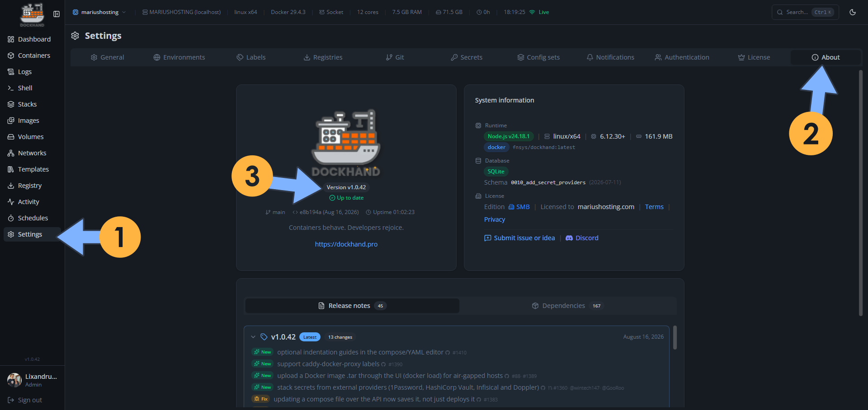Switch to the Dependencies tab
868x410 pixels.
tap(568, 306)
